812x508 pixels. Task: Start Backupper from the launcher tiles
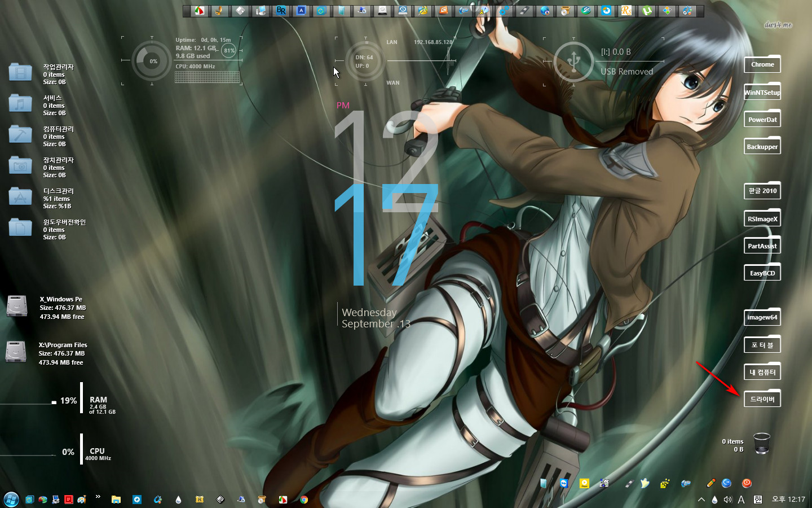pyautogui.click(x=762, y=146)
